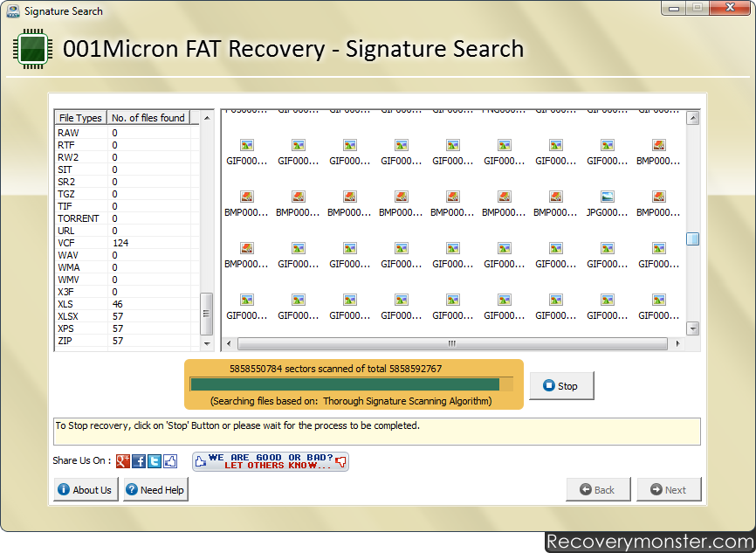The height and width of the screenshot is (553, 756).
Task: Select the JPG000... file thumbnail
Action: (x=607, y=204)
